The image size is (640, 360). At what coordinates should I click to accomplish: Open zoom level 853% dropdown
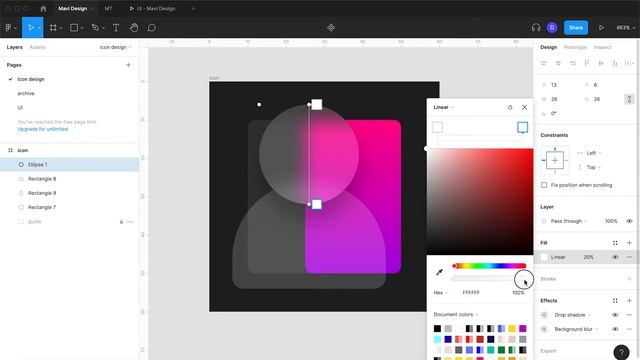tap(625, 28)
